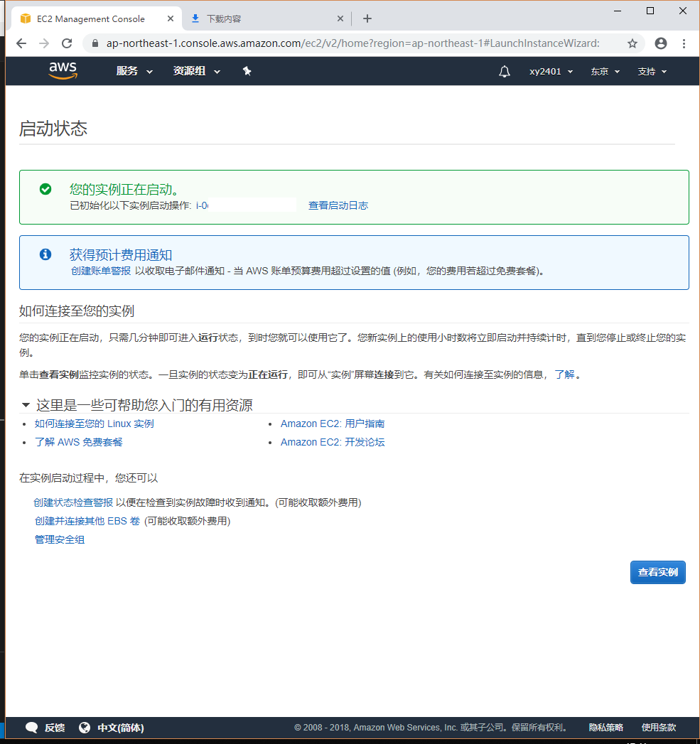Screen dimensions: 700x744
Task: Click the 了解 link about connecting
Action: [x=565, y=374]
